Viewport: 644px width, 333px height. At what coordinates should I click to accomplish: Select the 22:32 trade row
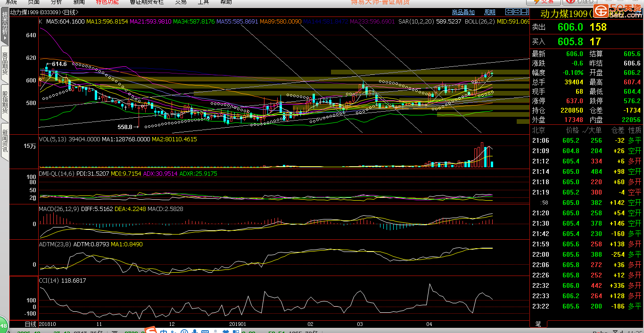click(x=586, y=285)
